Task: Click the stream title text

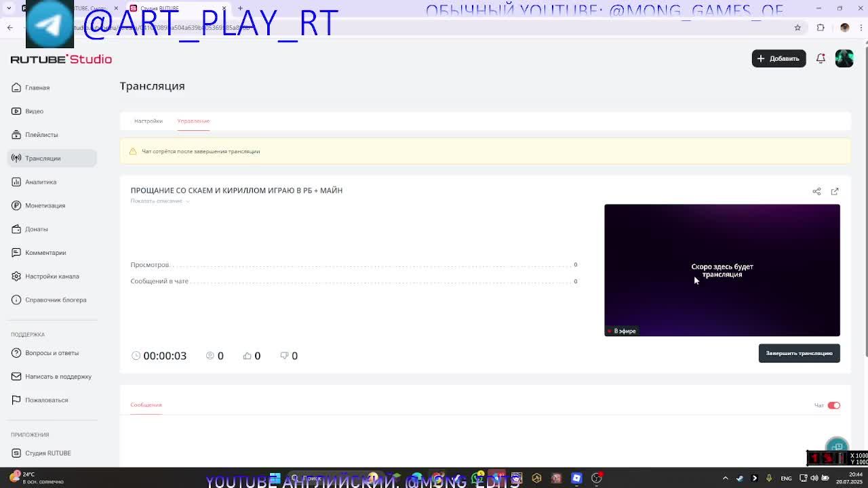Action: (236, 190)
